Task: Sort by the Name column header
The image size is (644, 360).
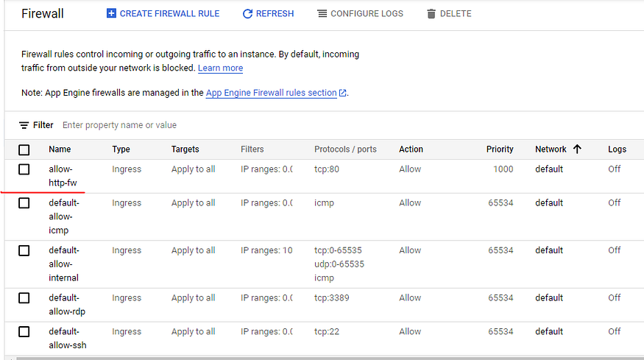Action: 60,149
